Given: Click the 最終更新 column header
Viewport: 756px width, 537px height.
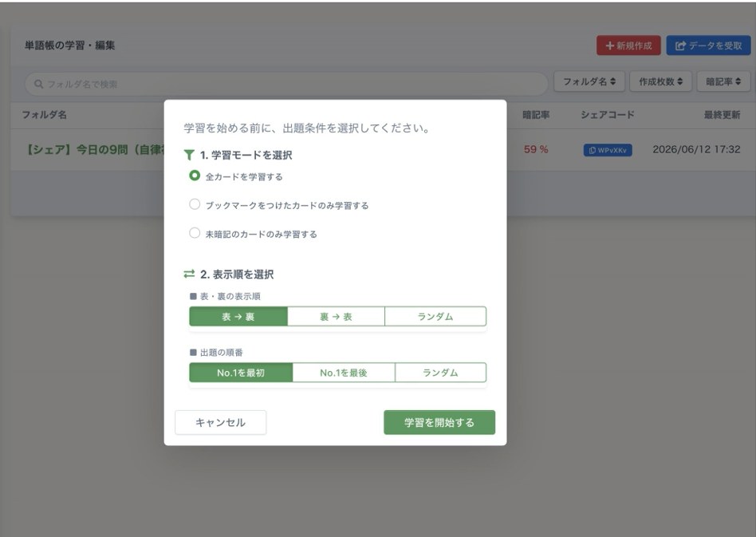Looking at the screenshot, I should (722, 115).
